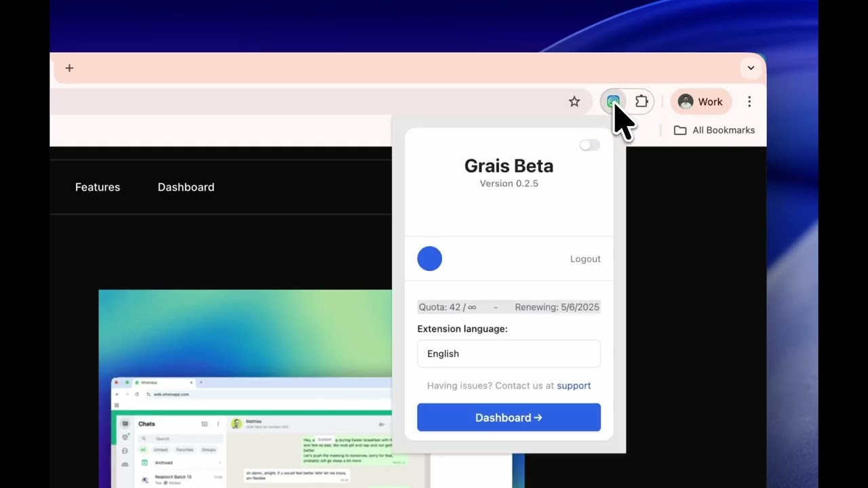Click the WhatsApp demo screenshot thumbnail
This screenshot has width=868, height=488.
245,389
